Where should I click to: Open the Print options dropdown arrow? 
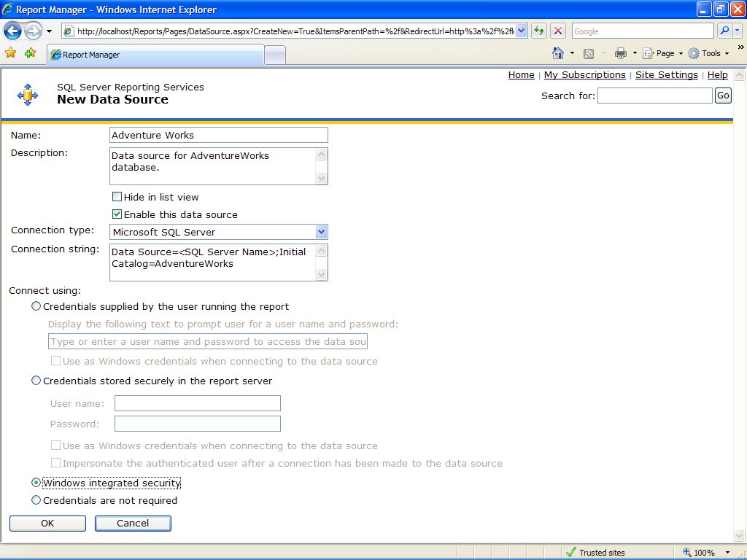(x=635, y=53)
